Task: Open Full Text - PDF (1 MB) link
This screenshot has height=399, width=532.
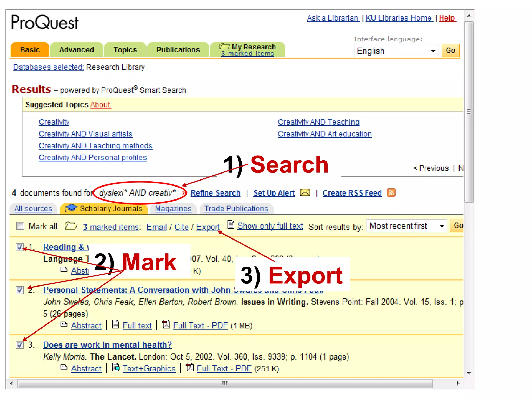Action: (200, 325)
